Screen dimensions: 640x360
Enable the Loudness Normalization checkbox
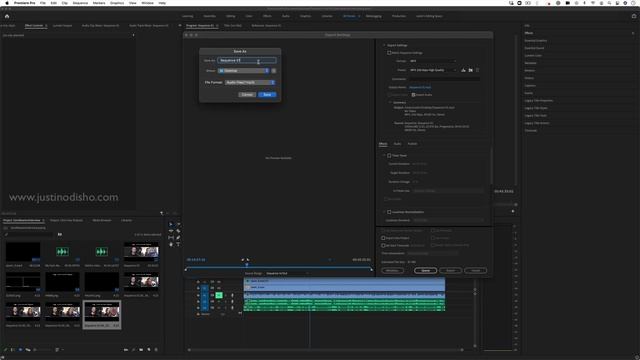389,212
